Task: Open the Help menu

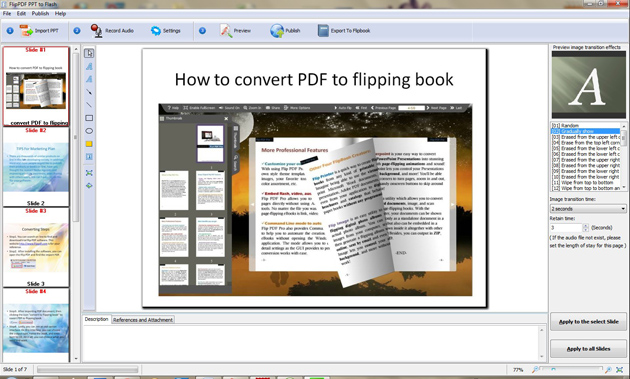Action: click(60, 13)
